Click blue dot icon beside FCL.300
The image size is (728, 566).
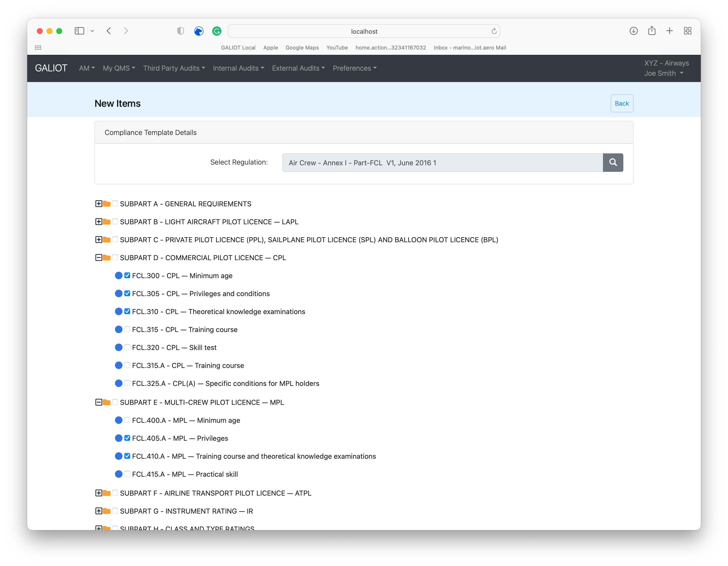pos(119,275)
